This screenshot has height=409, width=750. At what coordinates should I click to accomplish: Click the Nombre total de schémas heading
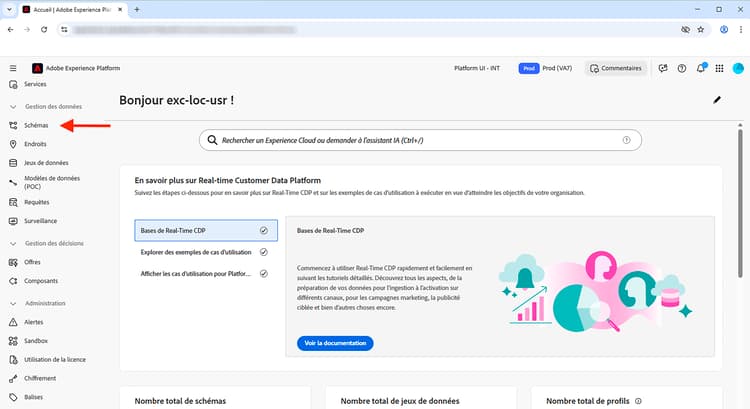(180, 401)
